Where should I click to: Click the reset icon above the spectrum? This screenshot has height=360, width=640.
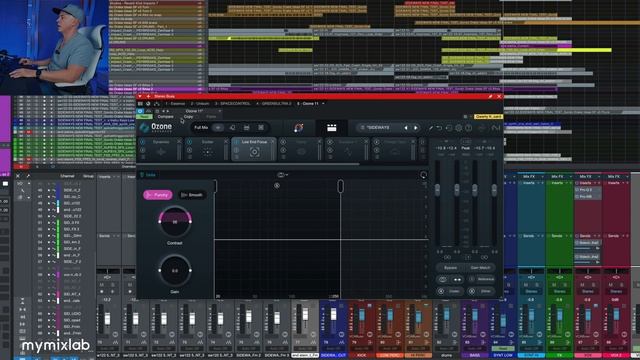pos(423,175)
